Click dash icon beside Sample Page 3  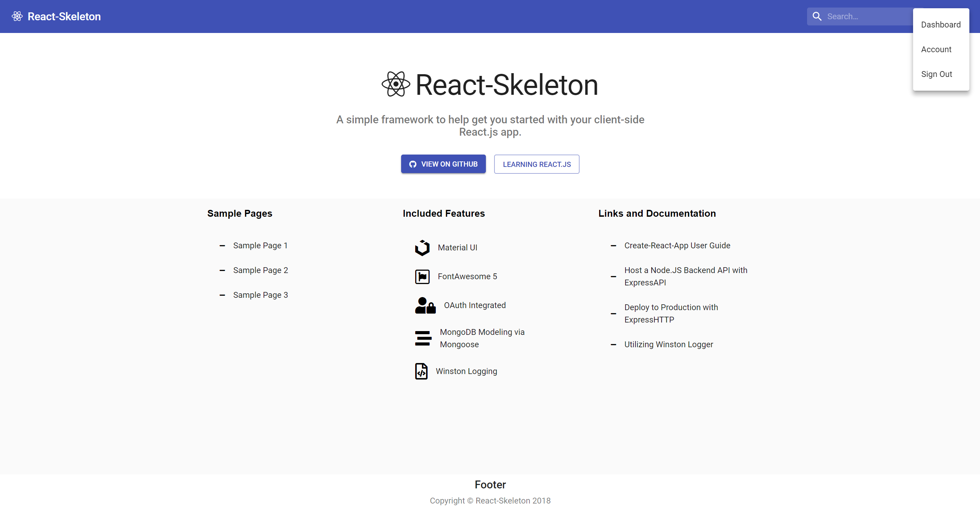click(222, 295)
